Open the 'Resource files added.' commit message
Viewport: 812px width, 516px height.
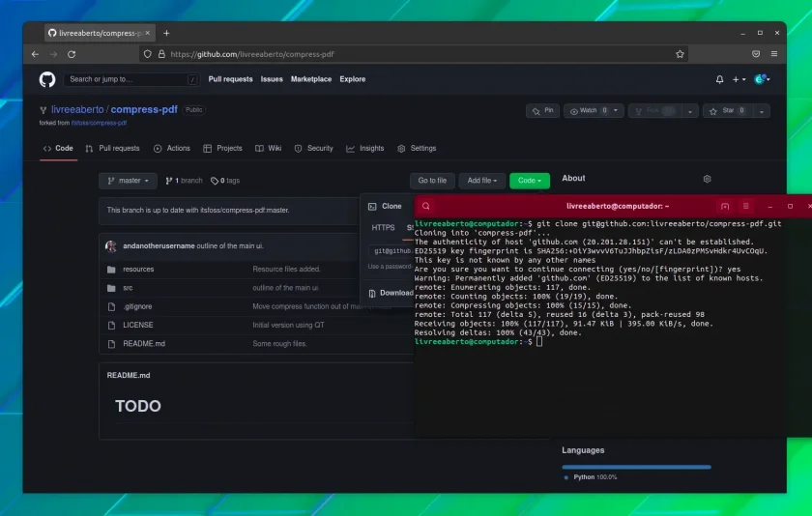point(286,270)
